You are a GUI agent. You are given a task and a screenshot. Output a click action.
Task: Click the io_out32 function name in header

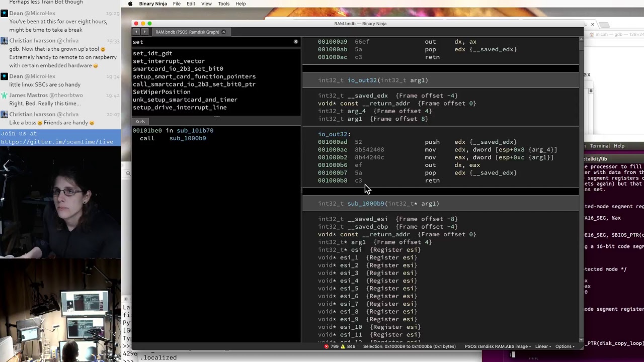[x=362, y=80]
